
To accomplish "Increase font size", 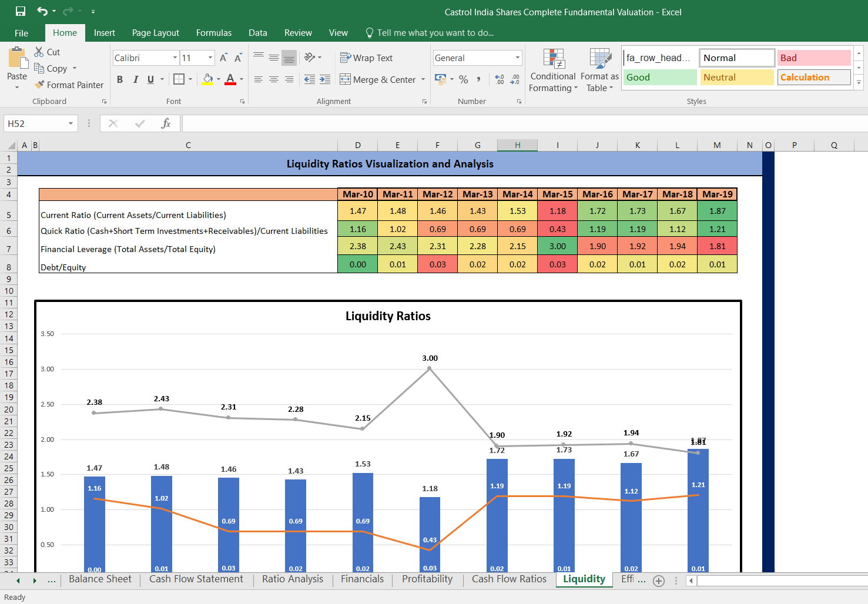I will 223,58.
